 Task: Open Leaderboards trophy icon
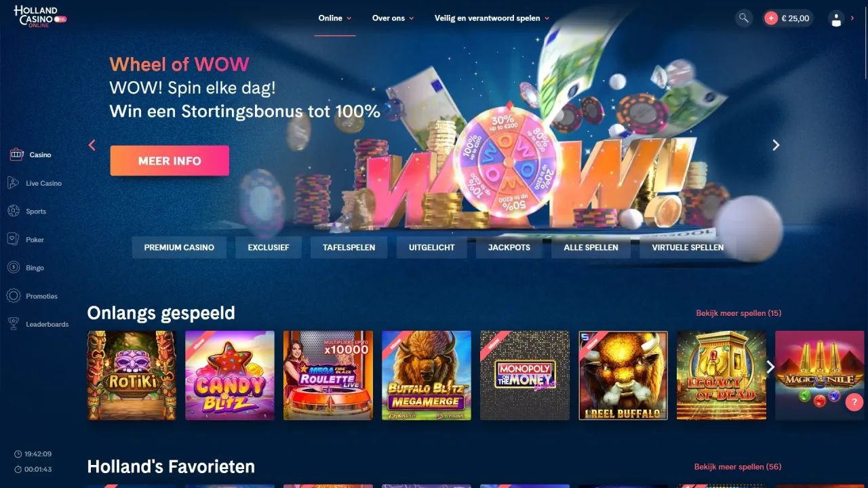coord(13,324)
